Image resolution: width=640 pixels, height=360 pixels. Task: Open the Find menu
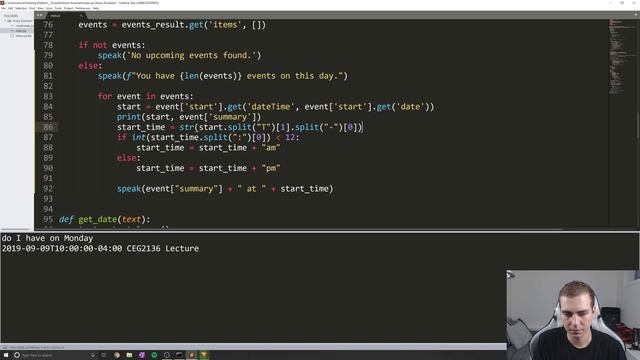click(x=32, y=8)
